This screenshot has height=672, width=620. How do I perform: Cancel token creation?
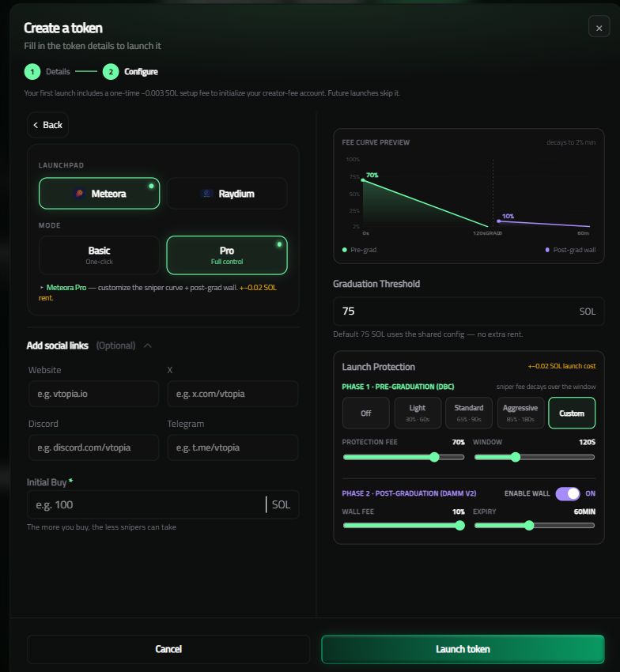(168, 649)
